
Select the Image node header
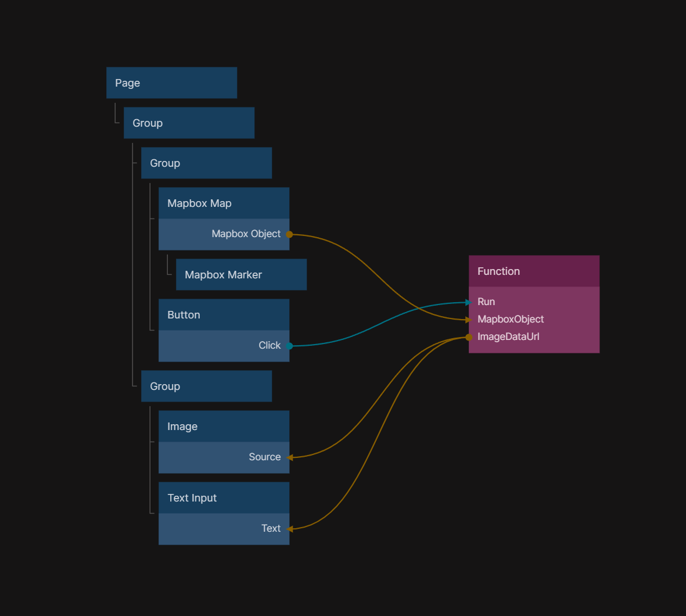pyautogui.click(x=224, y=427)
